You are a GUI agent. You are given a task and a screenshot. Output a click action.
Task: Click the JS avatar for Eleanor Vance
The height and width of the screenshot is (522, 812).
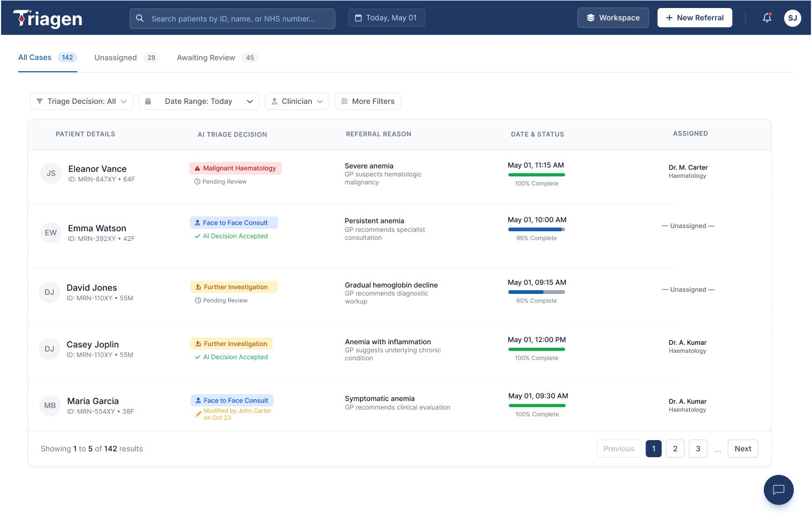pos(51,173)
